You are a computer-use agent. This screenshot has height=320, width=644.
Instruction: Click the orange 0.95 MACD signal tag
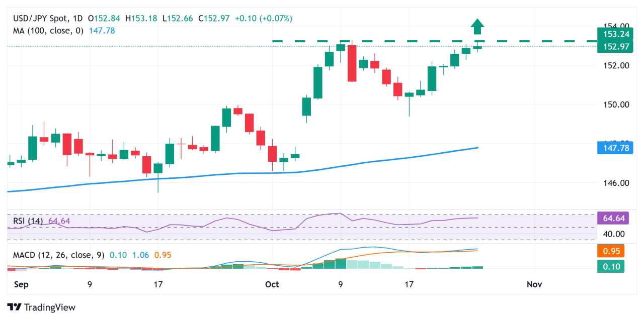pos(610,251)
